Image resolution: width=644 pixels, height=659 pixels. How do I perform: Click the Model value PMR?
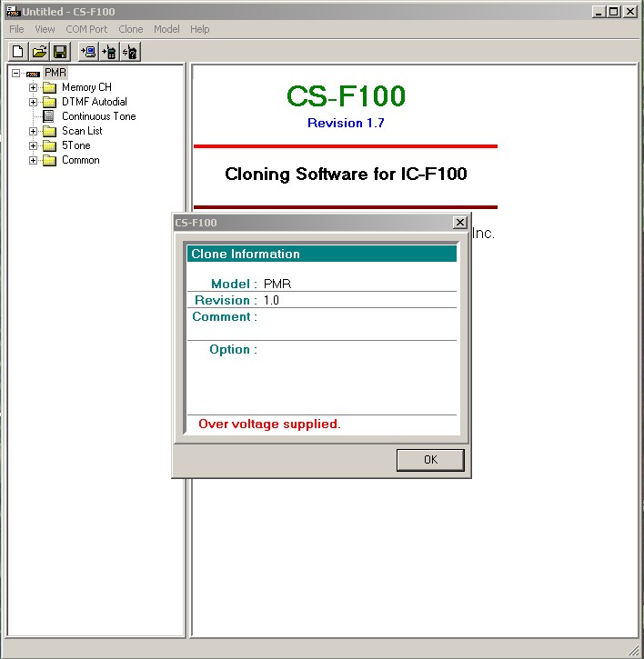pyautogui.click(x=277, y=284)
